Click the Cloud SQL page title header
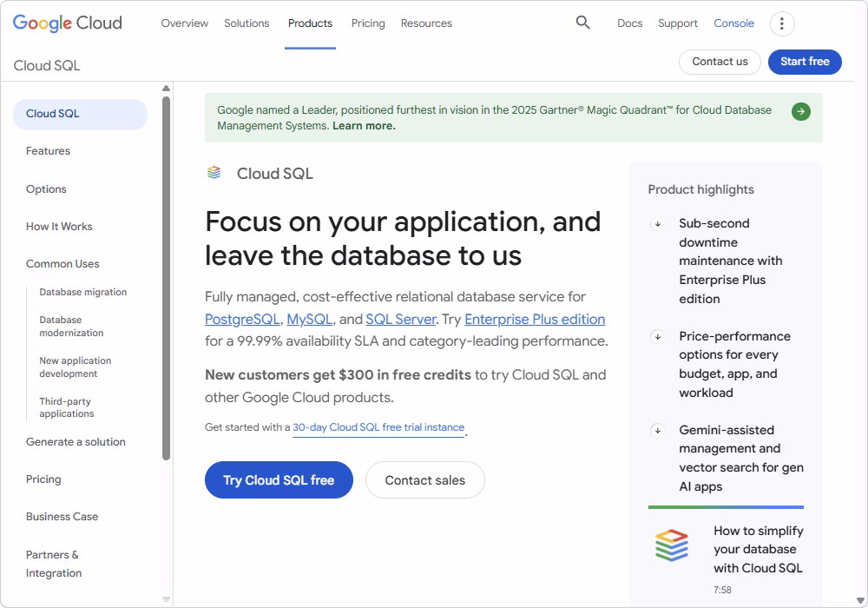This screenshot has width=868, height=608. [x=47, y=65]
